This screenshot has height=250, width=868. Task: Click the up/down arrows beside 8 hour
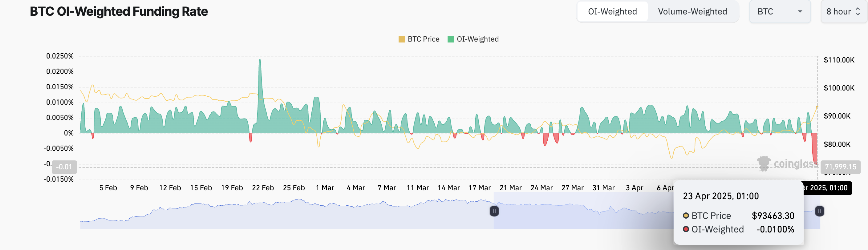click(x=858, y=12)
